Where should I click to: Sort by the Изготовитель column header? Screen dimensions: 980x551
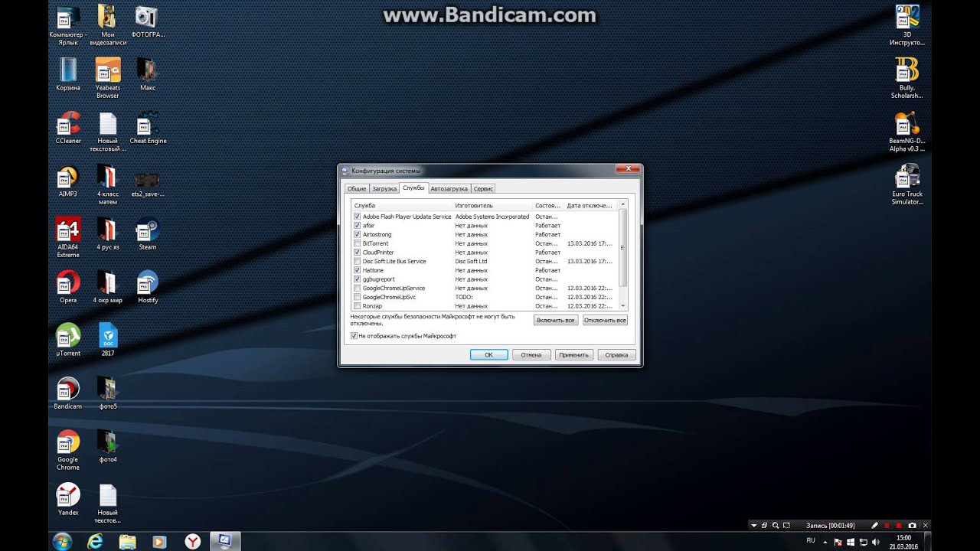click(492, 206)
